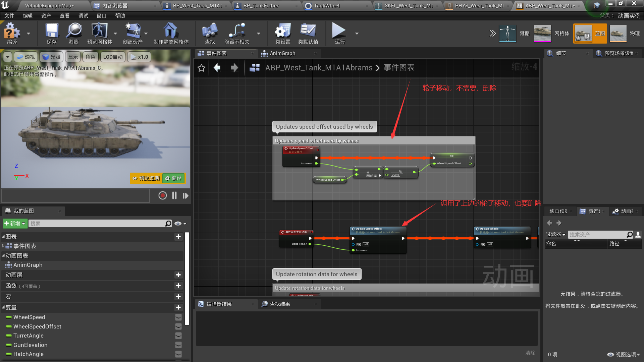
Task: Click record button under preview viewport
Action: click(163, 195)
